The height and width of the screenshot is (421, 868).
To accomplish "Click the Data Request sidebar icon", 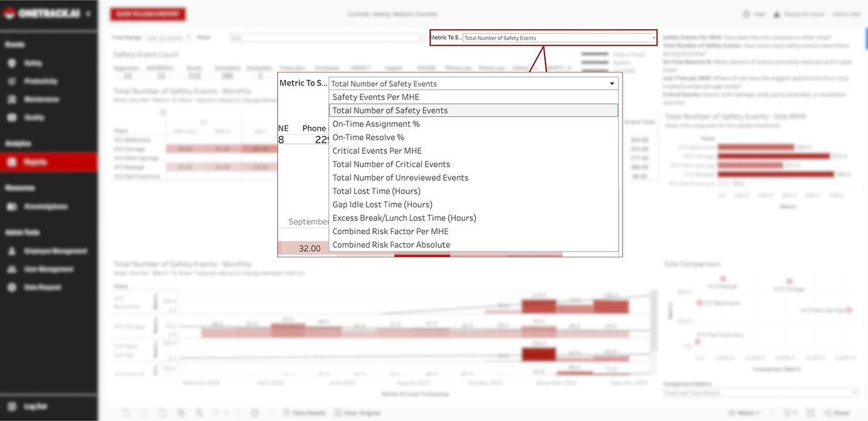I will click(12, 287).
